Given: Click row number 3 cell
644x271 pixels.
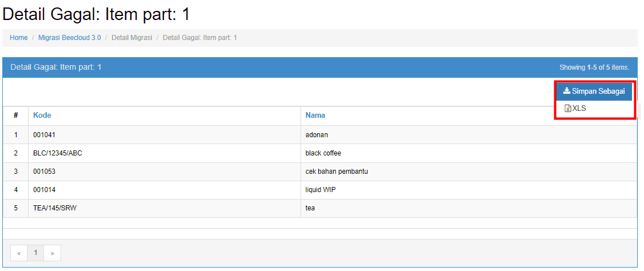Looking at the screenshot, I should click(15, 172).
